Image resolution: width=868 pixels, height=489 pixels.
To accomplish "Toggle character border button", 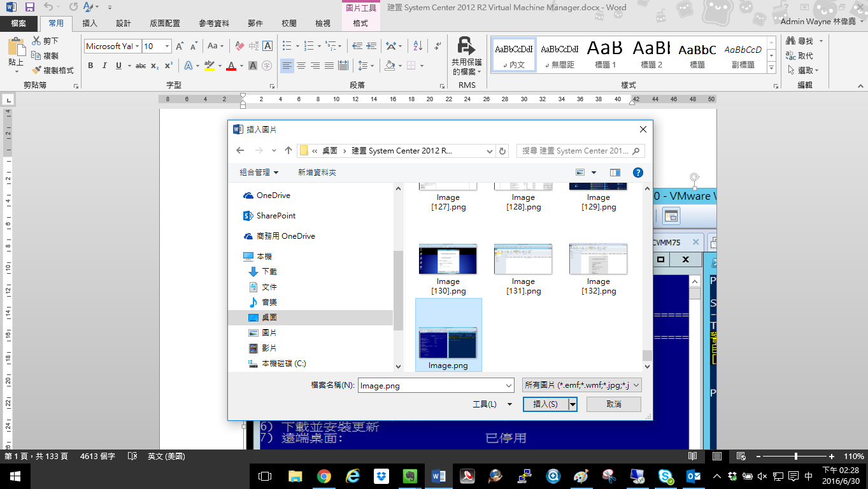I will pyautogui.click(x=267, y=46).
